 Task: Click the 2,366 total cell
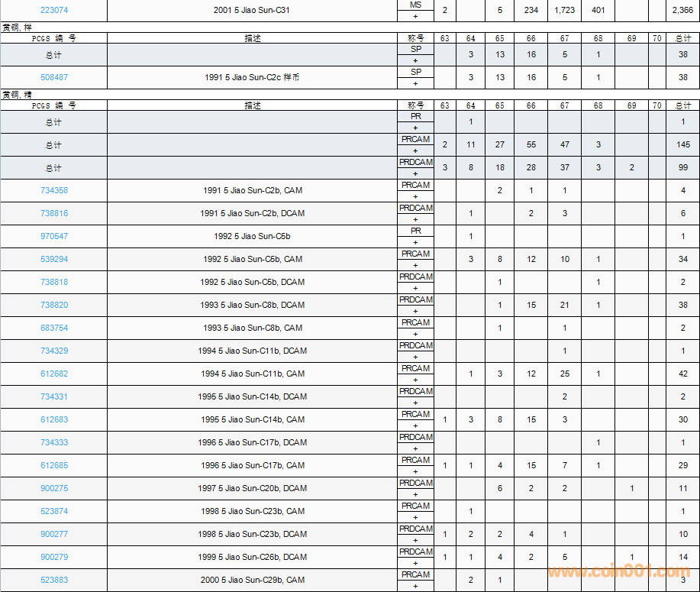682,10
